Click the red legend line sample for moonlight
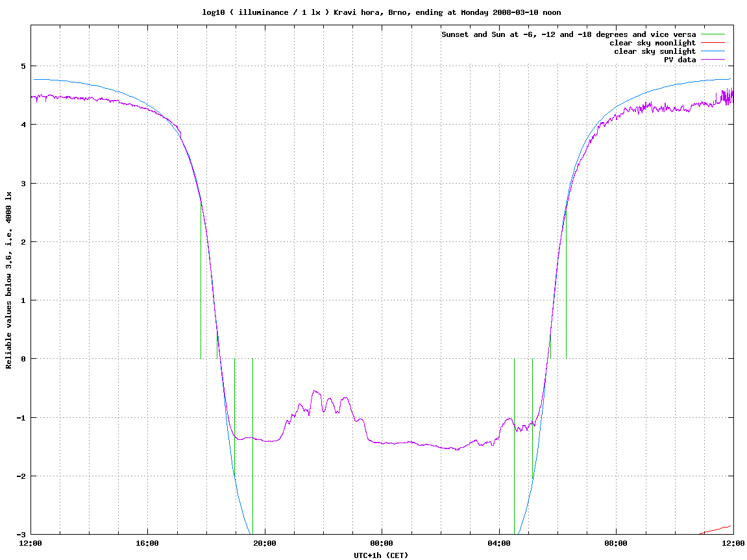The height and width of the screenshot is (560, 747). coord(713,43)
